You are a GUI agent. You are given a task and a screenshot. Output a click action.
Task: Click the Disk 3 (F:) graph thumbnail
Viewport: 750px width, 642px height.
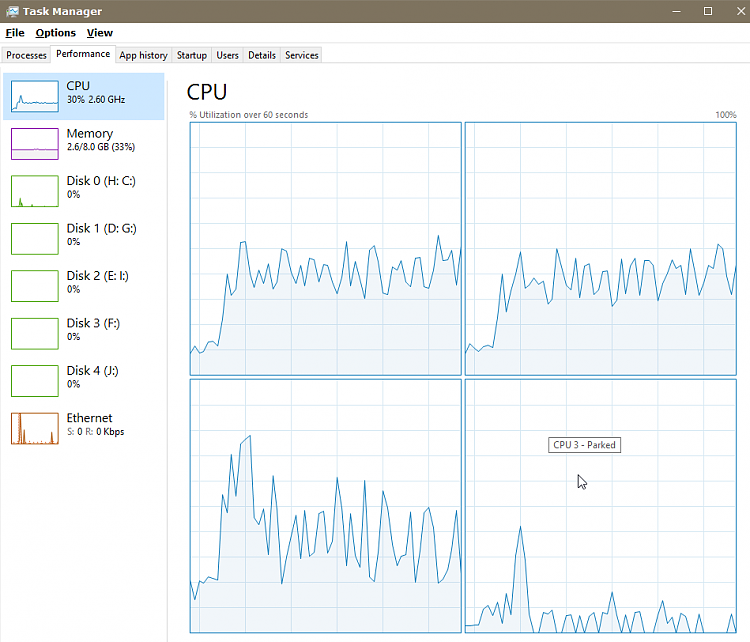(x=35, y=333)
